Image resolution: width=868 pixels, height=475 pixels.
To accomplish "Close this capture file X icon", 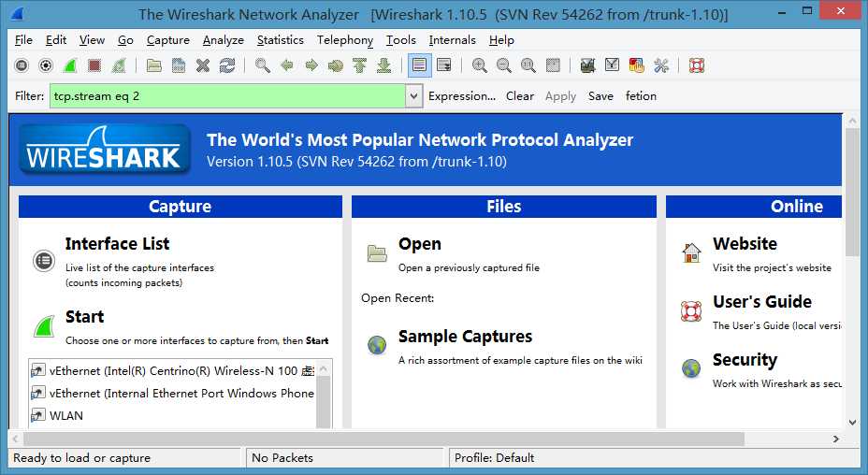I will tap(203, 65).
